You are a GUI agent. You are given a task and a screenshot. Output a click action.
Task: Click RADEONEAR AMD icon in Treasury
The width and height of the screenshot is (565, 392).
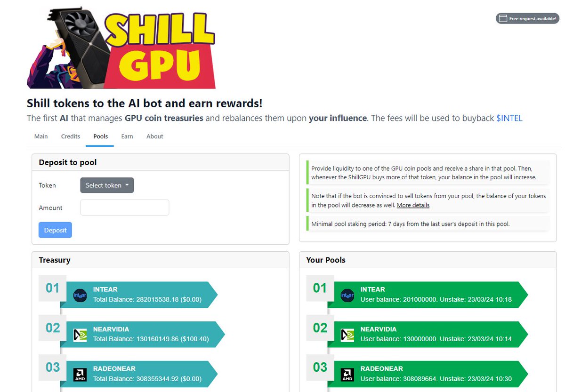point(80,375)
